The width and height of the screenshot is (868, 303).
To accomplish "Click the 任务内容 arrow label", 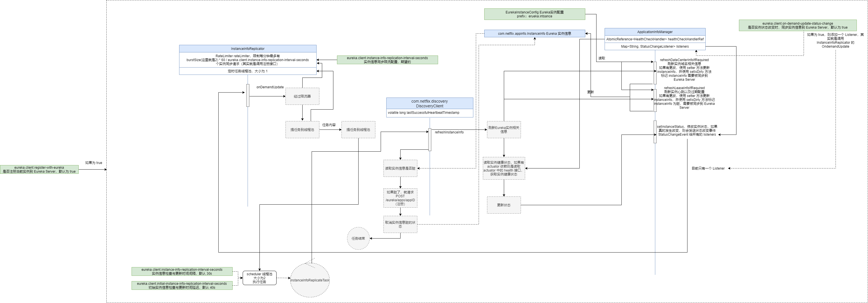I will tap(329, 125).
